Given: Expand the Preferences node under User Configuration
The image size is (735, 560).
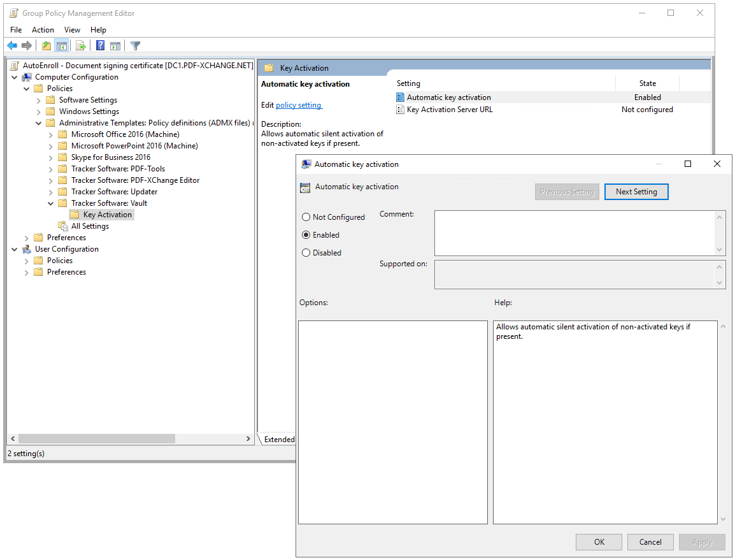Looking at the screenshot, I should [x=26, y=271].
